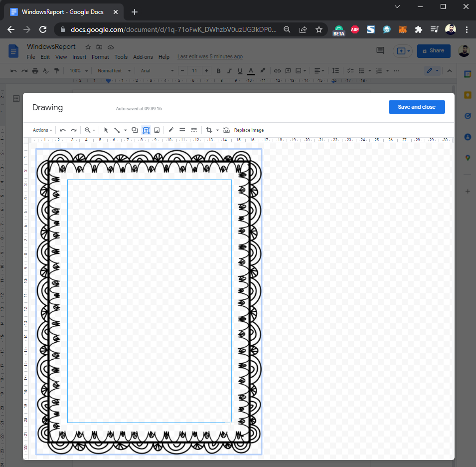Image resolution: width=476 pixels, height=467 pixels.
Task: Toggle the numbered list
Action: tap(379, 71)
